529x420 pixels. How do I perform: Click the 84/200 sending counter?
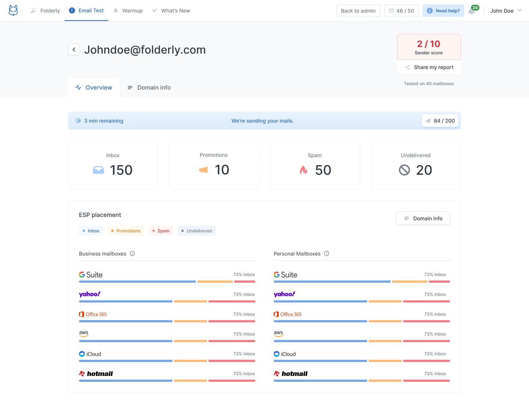coord(440,120)
